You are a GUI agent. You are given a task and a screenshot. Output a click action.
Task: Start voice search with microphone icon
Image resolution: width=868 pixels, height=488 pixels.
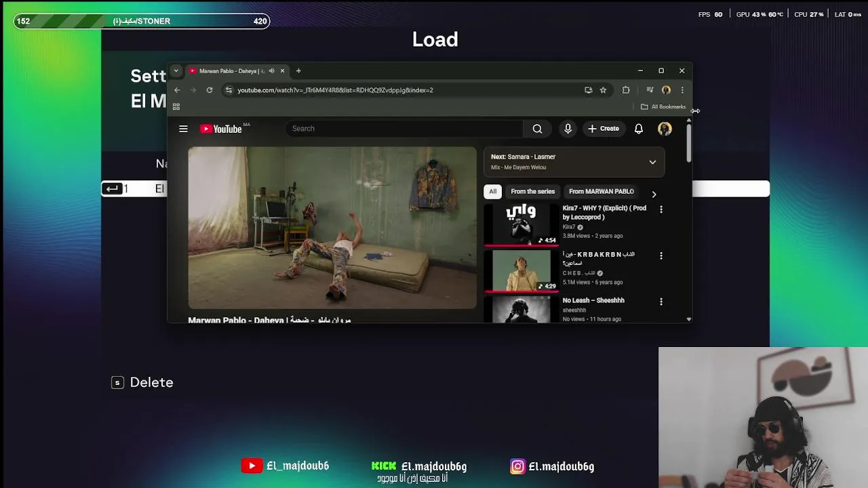click(x=568, y=129)
